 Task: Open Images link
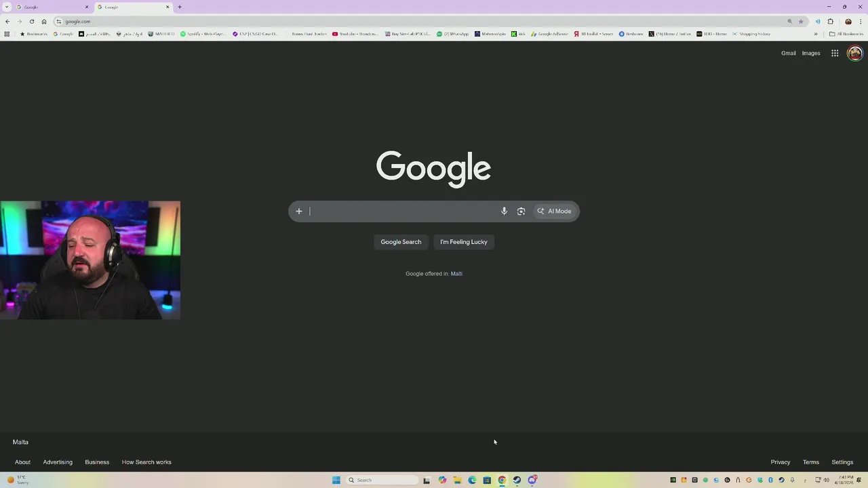coord(811,53)
